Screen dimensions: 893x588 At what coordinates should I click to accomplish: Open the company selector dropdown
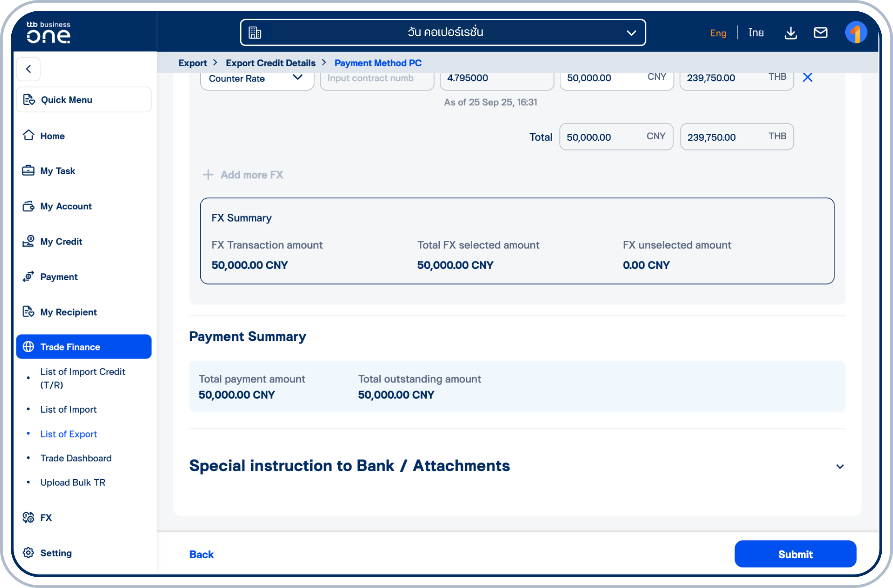(x=442, y=32)
